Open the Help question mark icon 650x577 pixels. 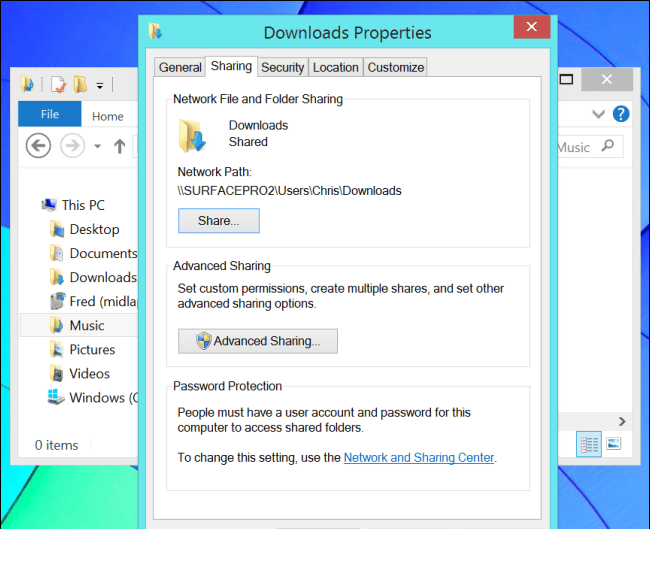tap(621, 114)
